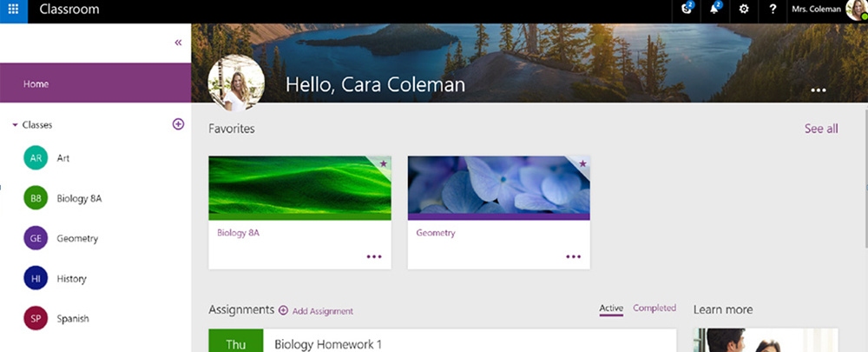Open the settings gear
This screenshot has width=868, height=352.
click(744, 10)
